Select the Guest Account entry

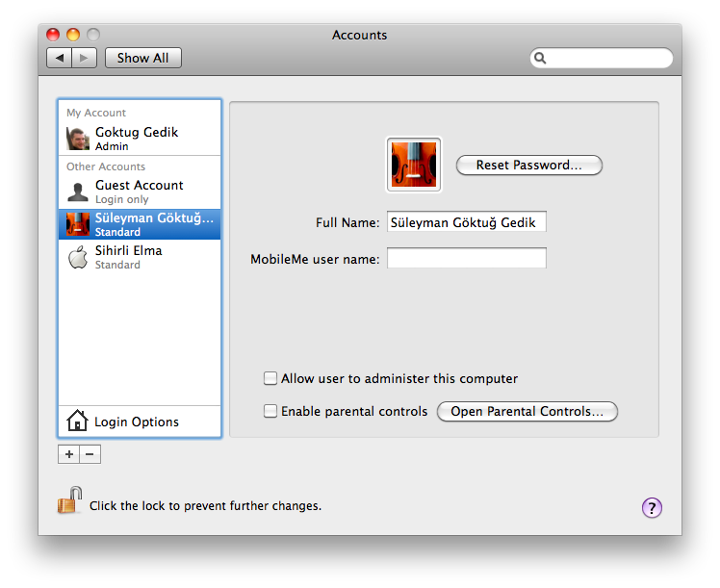(x=140, y=192)
